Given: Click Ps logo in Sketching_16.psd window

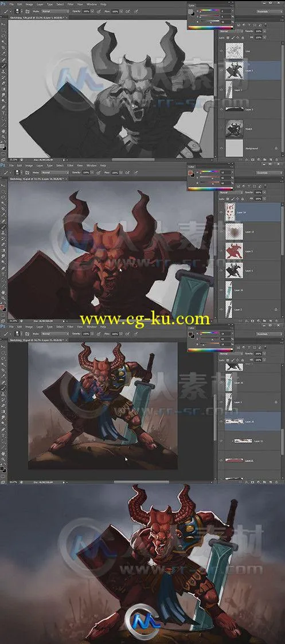Looking at the screenshot, I should click(3, 165).
